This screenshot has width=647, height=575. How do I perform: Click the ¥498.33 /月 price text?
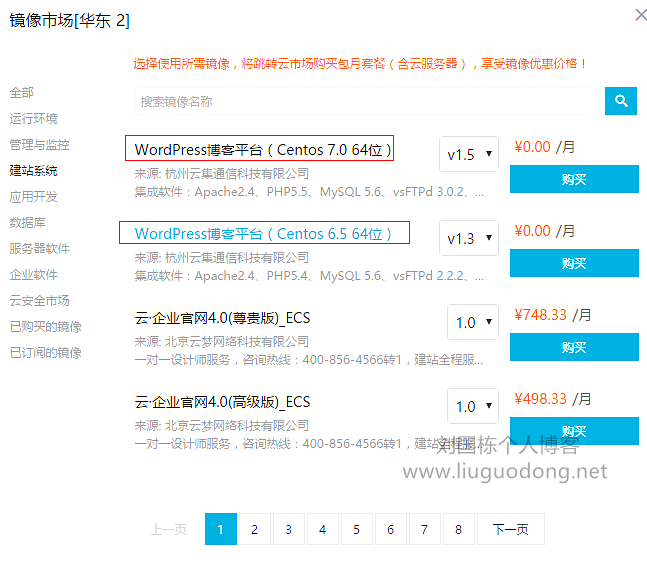click(553, 398)
